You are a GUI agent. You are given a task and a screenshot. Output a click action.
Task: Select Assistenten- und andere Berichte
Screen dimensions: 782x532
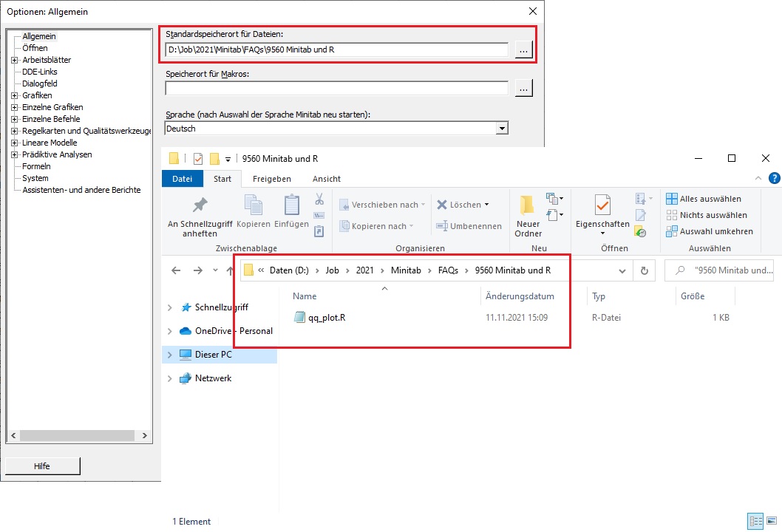pos(81,190)
